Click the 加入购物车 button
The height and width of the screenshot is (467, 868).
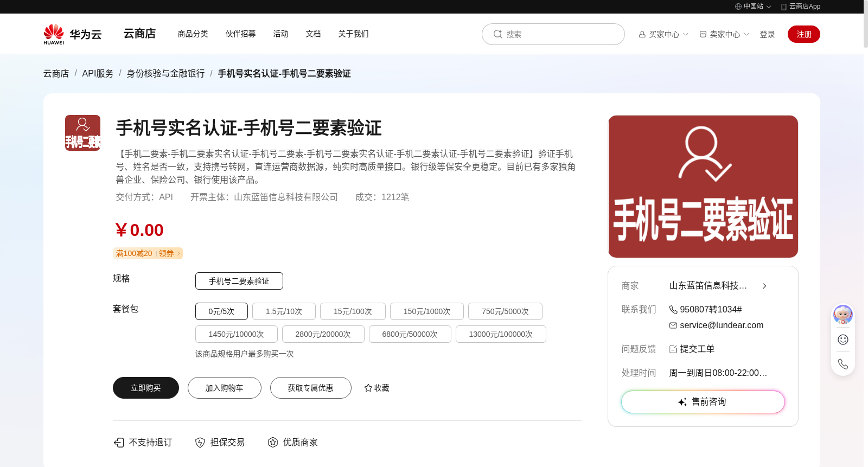225,388
